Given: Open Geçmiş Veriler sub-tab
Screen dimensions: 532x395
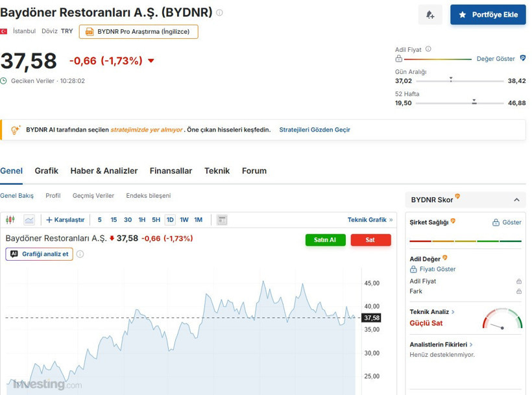Looking at the screenshot, I should (x=93, y=196).
